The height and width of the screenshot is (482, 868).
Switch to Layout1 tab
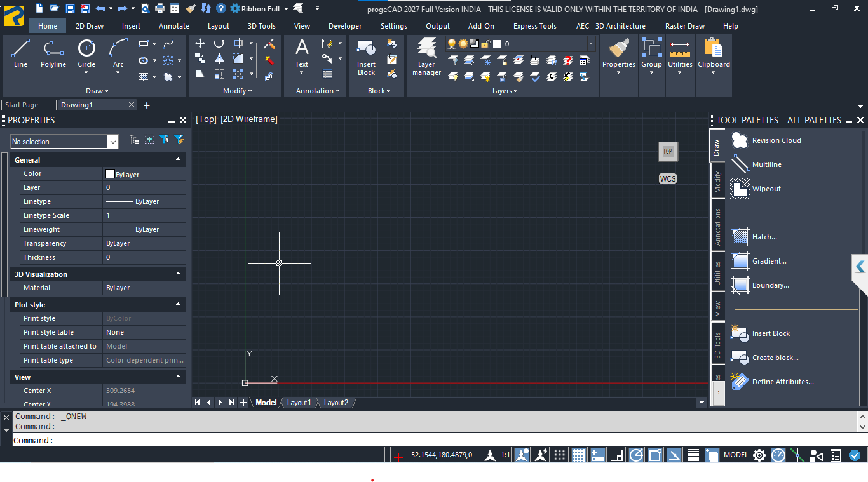(x=299, y=403)
